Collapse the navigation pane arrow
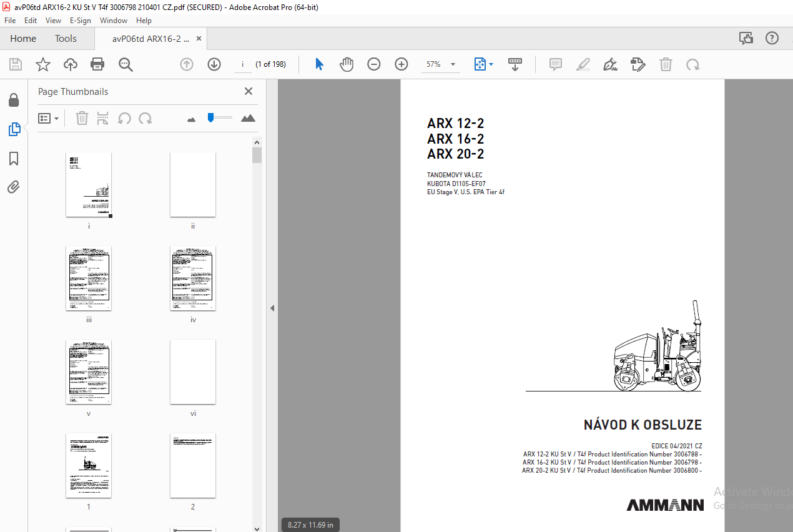The image size is (793, 532). point(272,308)
